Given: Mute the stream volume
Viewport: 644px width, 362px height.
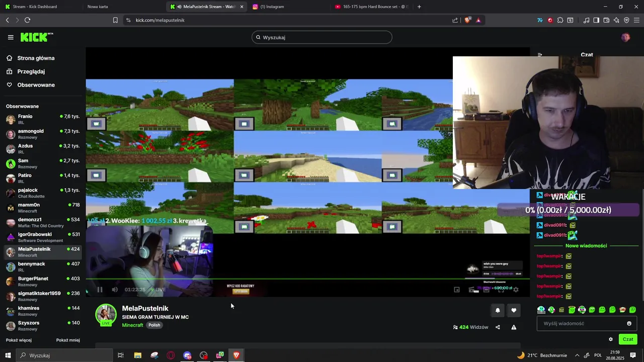Looking at the screenshot, I should click(115, 290).
